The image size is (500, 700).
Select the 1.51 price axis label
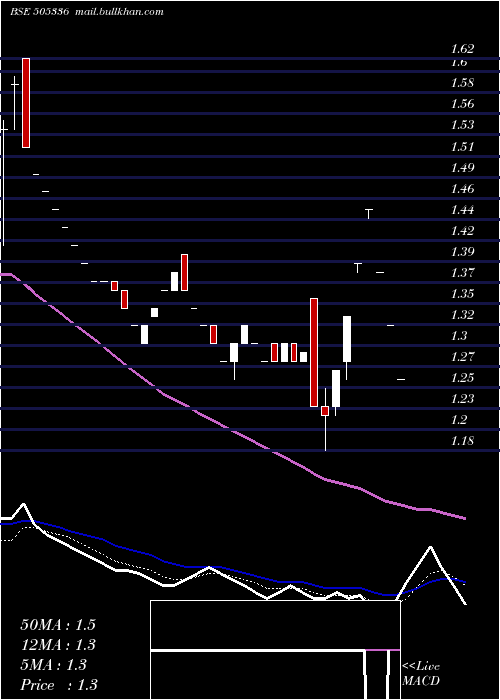coord(462,146)
